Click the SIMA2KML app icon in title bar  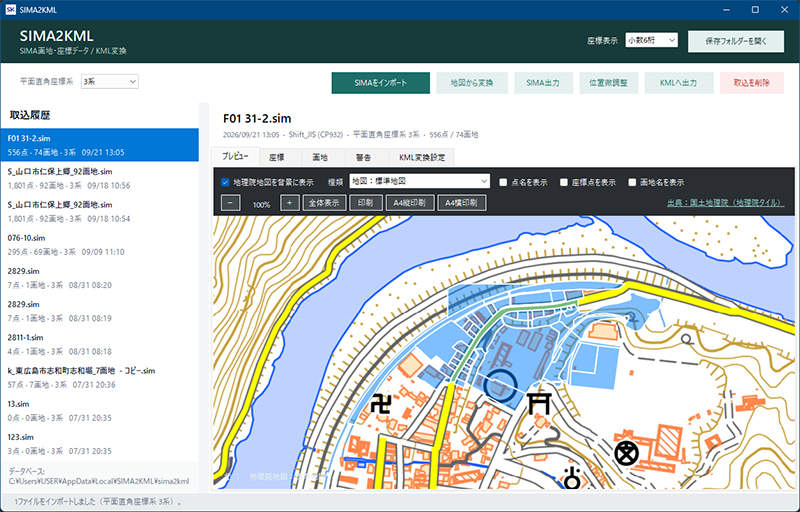[x=10, y=10]
